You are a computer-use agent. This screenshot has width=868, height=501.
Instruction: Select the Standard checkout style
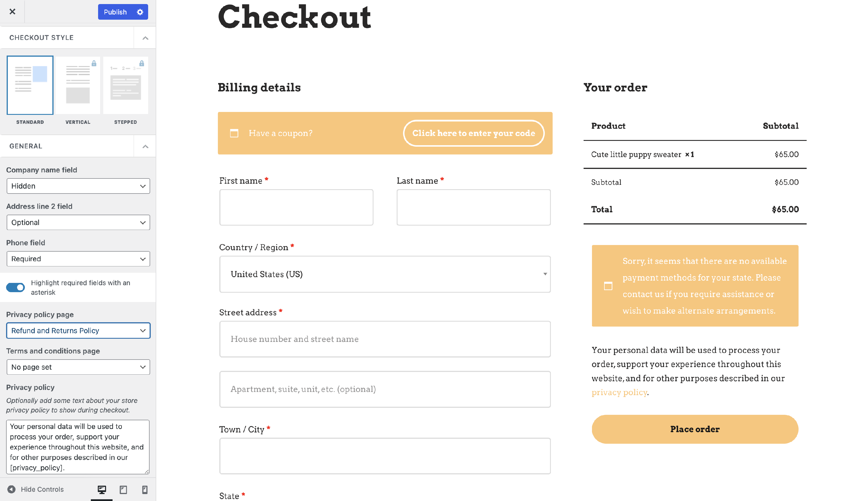click(x=30, y=85)
